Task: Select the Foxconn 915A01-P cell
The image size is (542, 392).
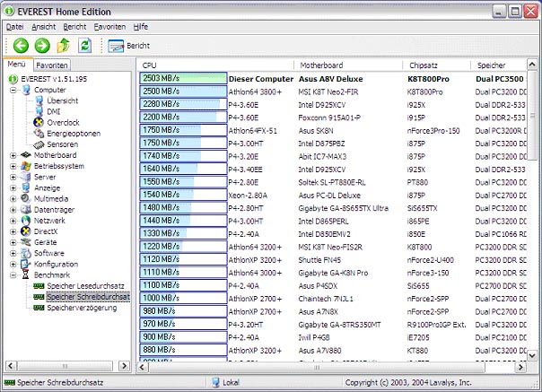Action: (329, 118)
